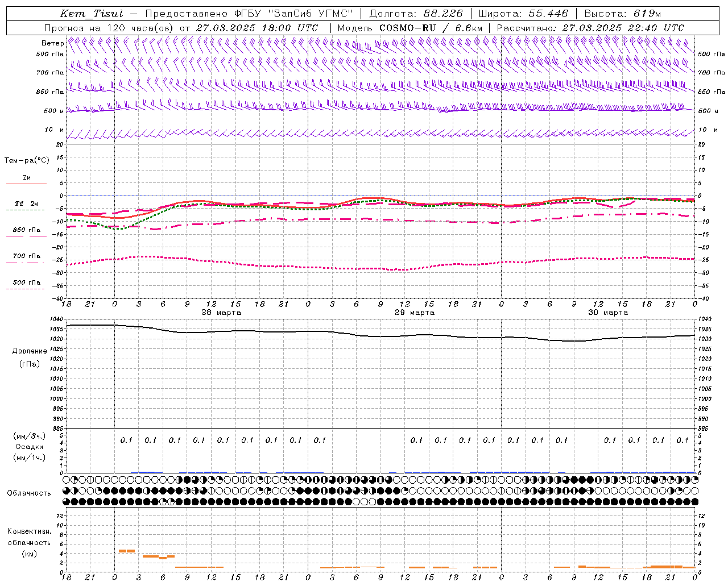Click the model name "COSMO-RU / 6.6км"

(431, 28)
